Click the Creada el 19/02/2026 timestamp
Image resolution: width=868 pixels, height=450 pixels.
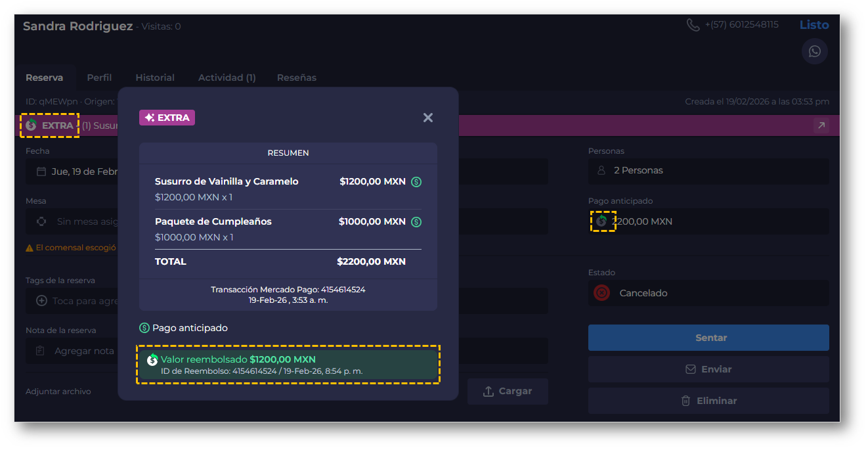(757, 102)
